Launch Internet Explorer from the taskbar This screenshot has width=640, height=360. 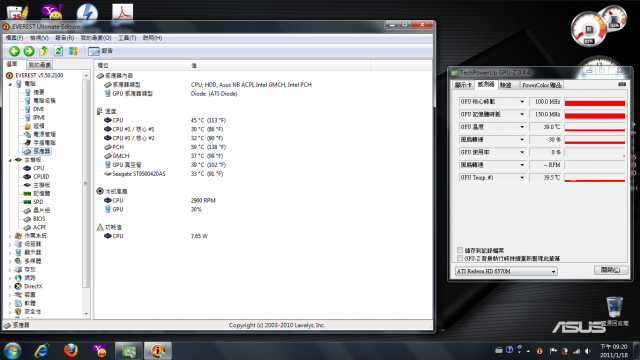(x=42, y=351)
